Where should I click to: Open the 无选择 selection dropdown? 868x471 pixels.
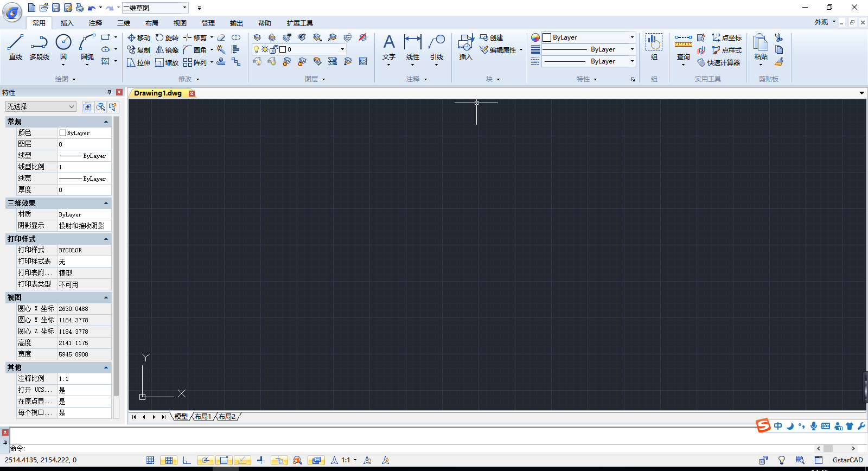pyautogui.click(x=41, y=106)
